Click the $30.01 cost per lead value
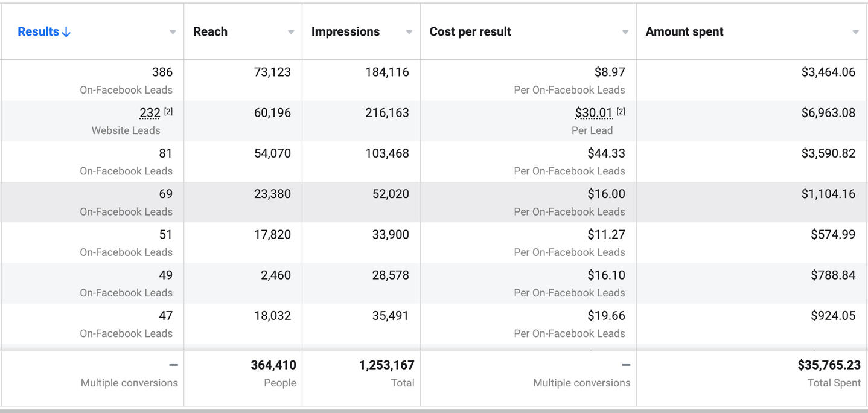The height and width of the screenshot is (413, 868). [594, 113]
